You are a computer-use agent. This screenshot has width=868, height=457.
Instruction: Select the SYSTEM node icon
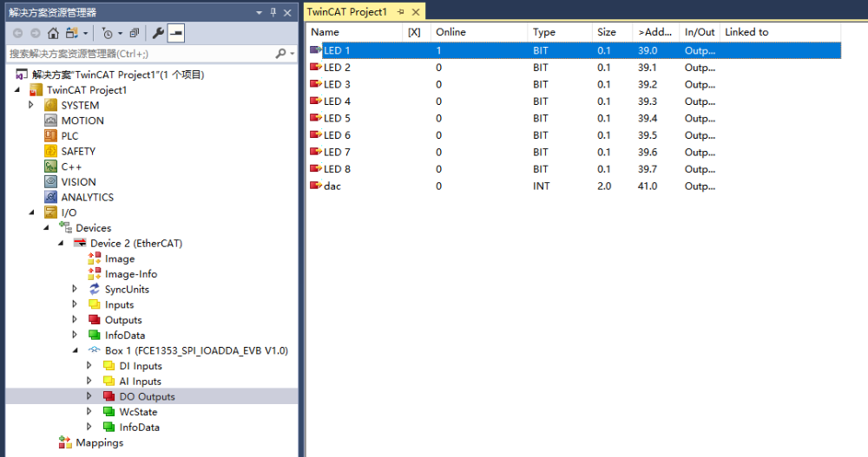[50, 105]
